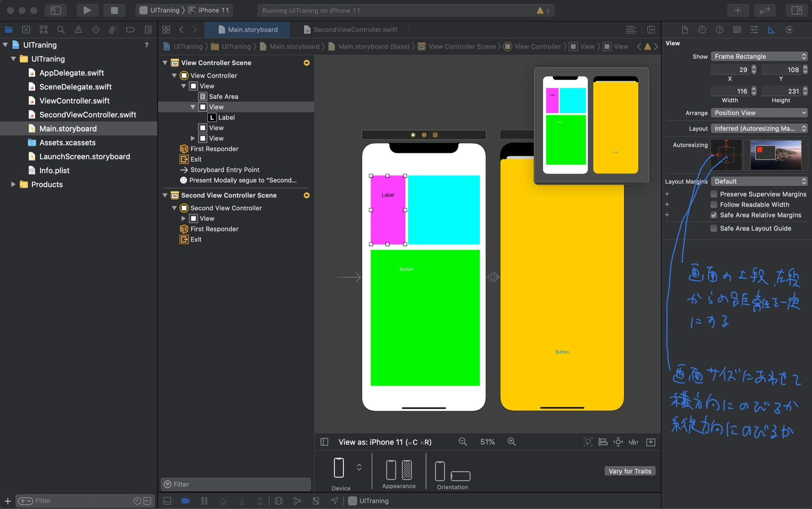Click the Vary for Traits button

click(630, 471)
